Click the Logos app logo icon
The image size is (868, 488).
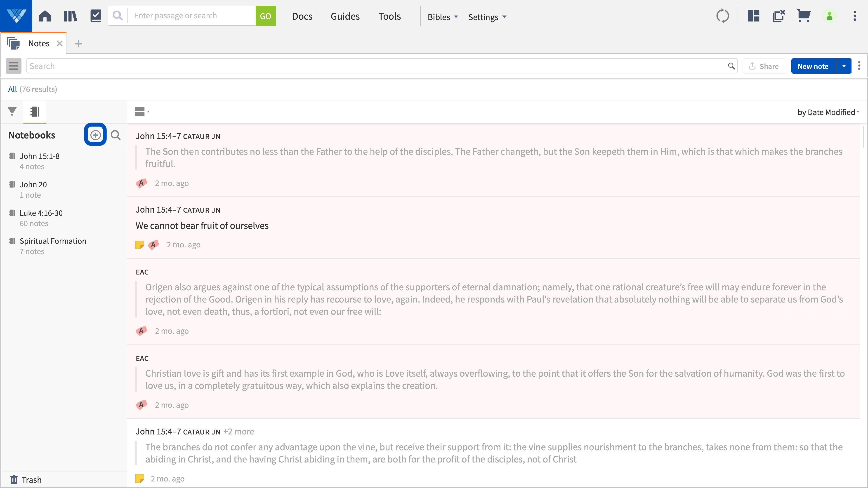(16, 16)
